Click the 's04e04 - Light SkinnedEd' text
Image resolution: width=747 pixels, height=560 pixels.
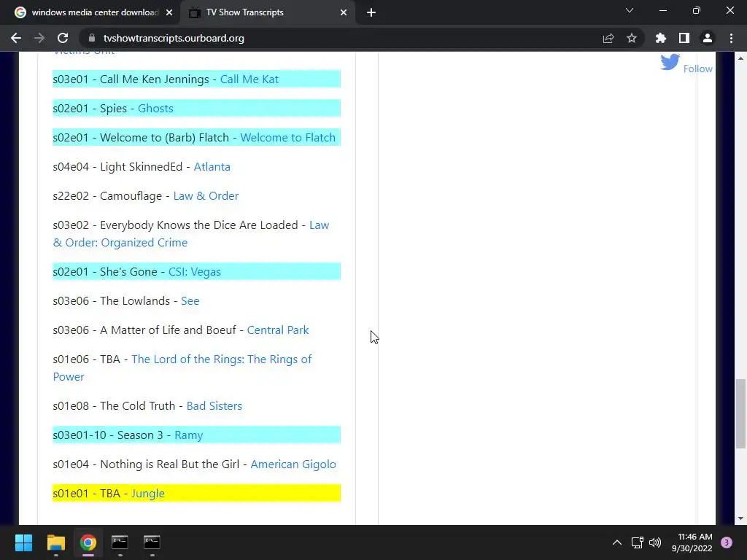[x=117, y=167]
